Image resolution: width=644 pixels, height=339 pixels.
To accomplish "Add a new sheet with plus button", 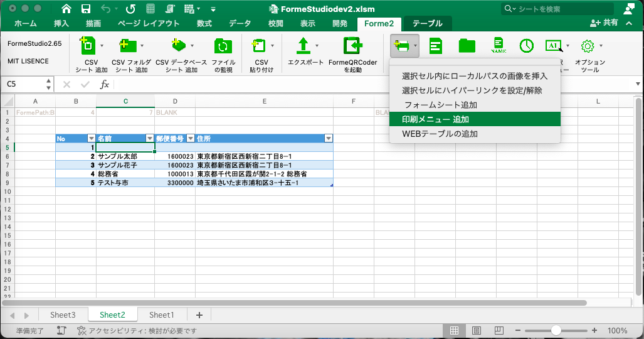I will 199,315.
